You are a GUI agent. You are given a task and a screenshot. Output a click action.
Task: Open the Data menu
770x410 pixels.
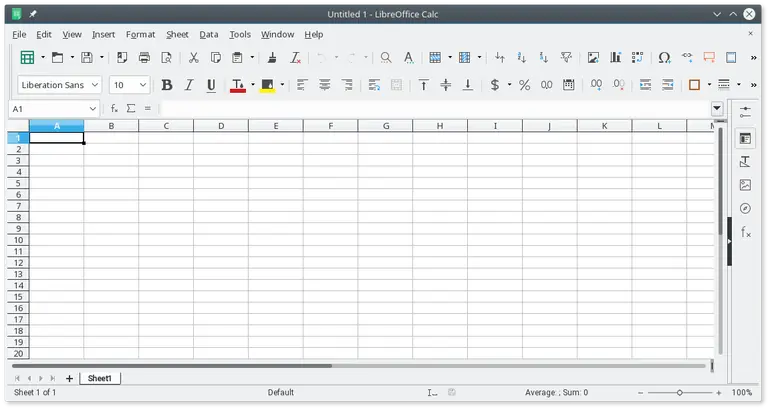click(208, 34)
